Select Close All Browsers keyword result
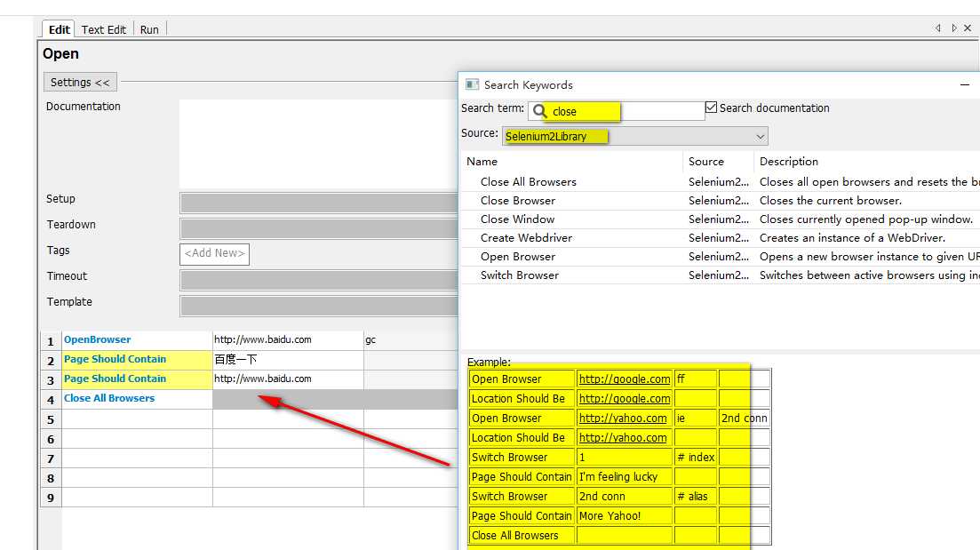Image resolution: width=980 pixels, height=550 pixels. pyautogui.click(x=528, y=182)
